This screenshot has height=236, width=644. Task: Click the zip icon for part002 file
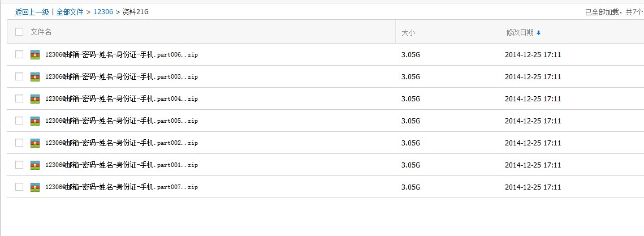35,143
